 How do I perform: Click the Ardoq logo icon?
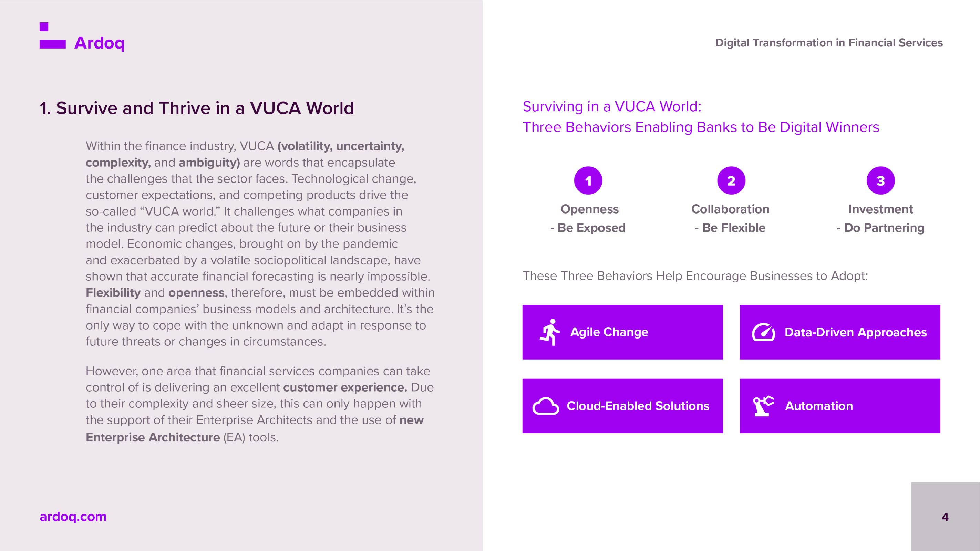(52, 36)
